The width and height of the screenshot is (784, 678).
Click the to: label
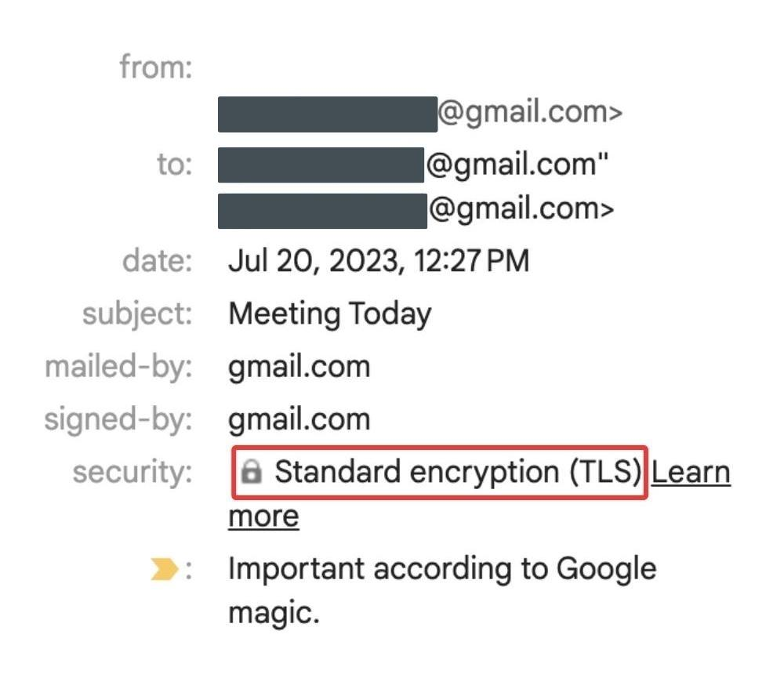175,164
